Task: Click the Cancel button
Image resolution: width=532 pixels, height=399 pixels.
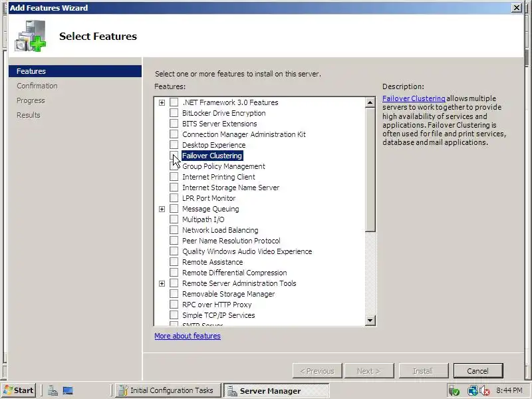Action: [477, 371]
